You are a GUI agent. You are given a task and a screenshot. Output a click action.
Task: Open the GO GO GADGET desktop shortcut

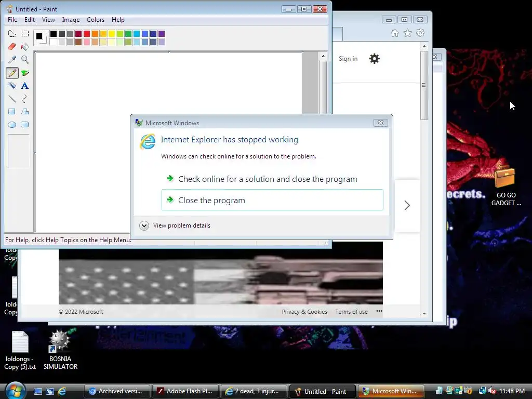pos(505,186)
